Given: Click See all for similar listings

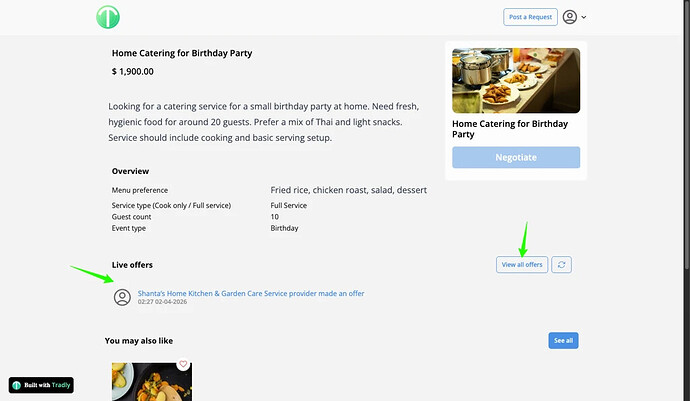Looking at the screenshot, I should point(563,341).
